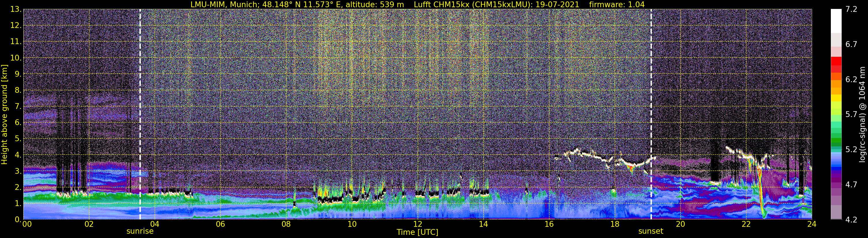Click the y-axis tick label '10.'

coord(16,58)
